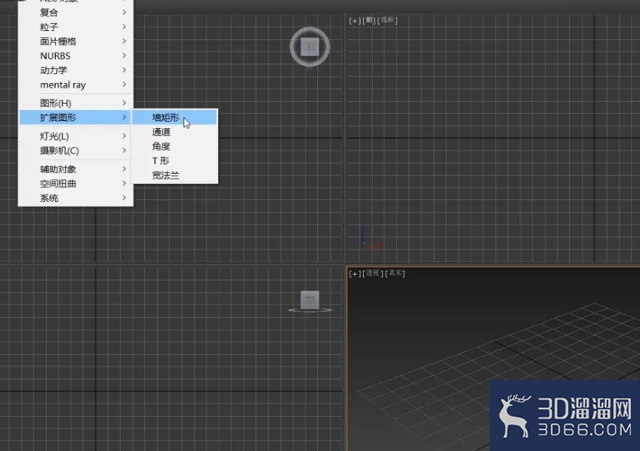The image size is (640, 451).
Task: Open the 复合 submenu
Action: [x=76, y=13]
